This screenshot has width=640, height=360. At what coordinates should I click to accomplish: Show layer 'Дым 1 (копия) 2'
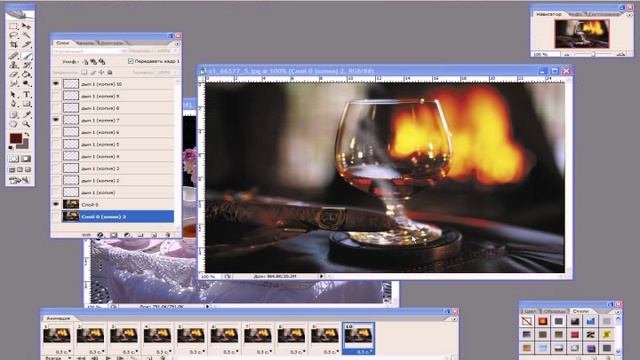(x=56, y=180)
